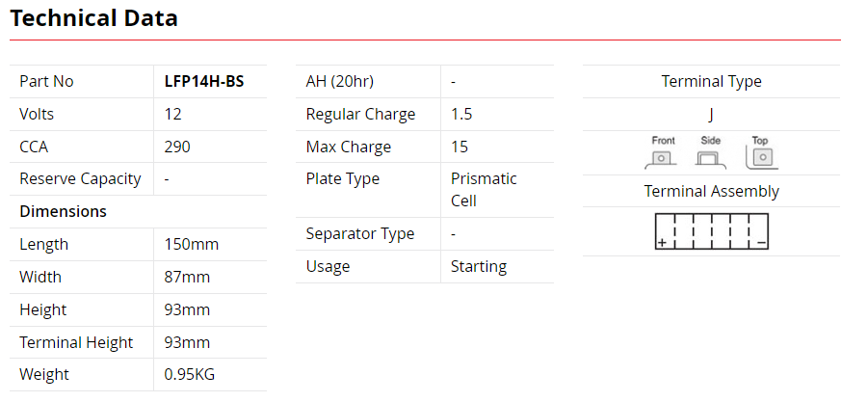868x402 pixels.
Task: Select the LFP14H-BS part number
Action: [204, 82]
